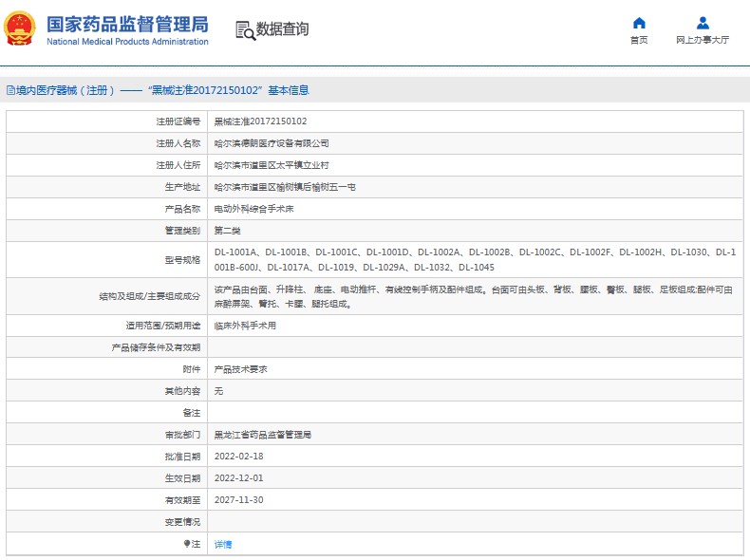Click the 有效期至 row label

pyautogui.click(x=182, y=500)
